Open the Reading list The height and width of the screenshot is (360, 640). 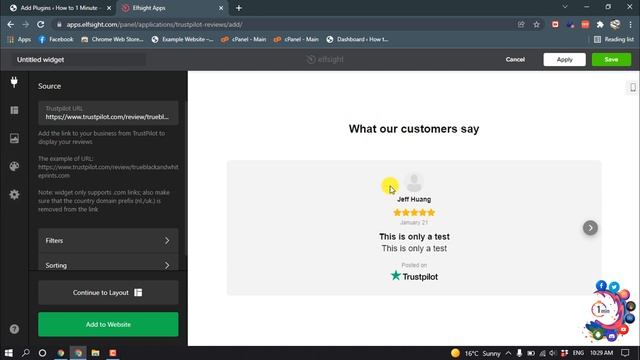coord(614,40)
